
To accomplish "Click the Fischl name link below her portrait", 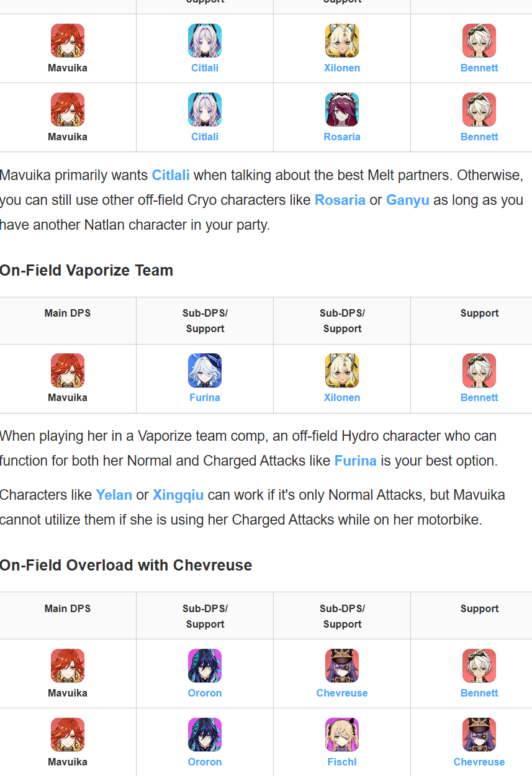I will 342,762.
